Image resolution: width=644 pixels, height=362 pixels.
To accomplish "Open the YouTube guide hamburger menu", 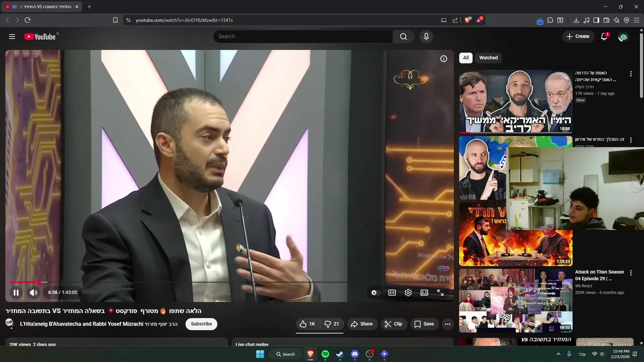I will [x=12, y=36].
